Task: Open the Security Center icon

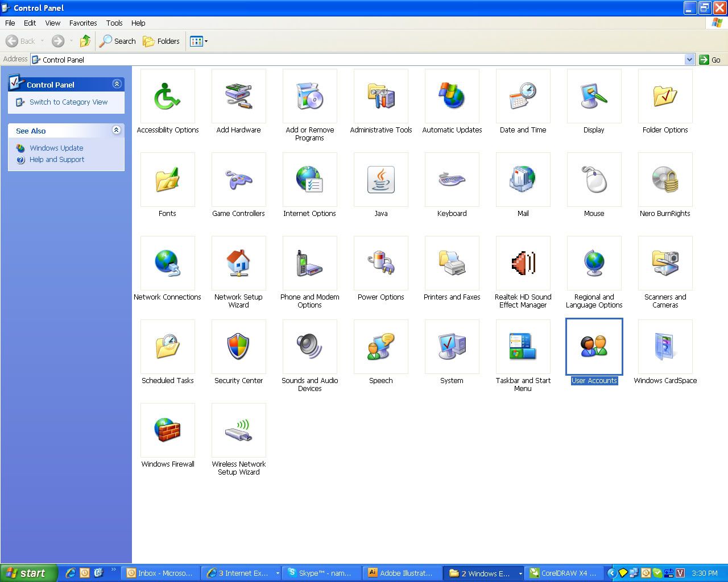Action: 239,347
